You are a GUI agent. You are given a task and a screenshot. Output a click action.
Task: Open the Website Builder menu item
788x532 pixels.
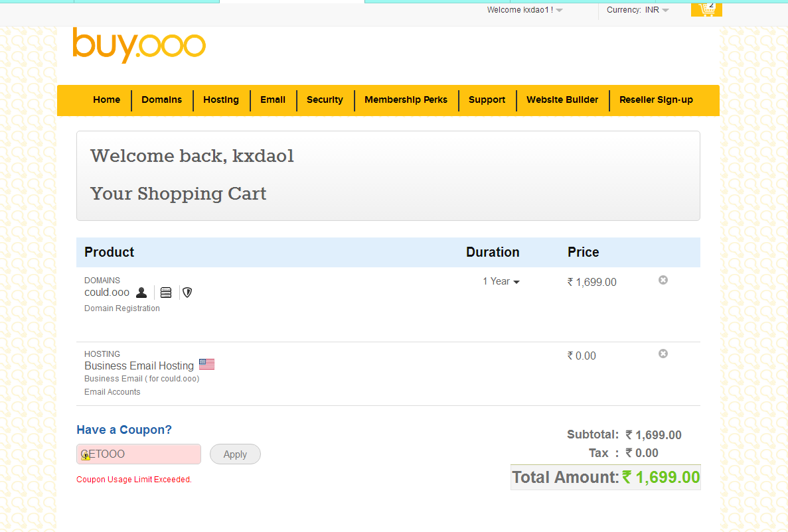pos(562,100)
